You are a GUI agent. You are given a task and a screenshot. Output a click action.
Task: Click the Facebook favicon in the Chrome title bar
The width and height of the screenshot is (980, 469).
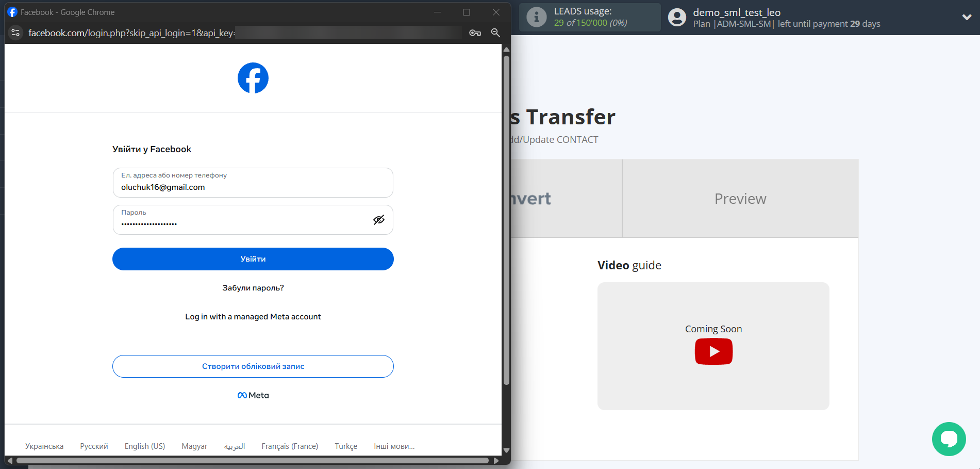(12, 12)
